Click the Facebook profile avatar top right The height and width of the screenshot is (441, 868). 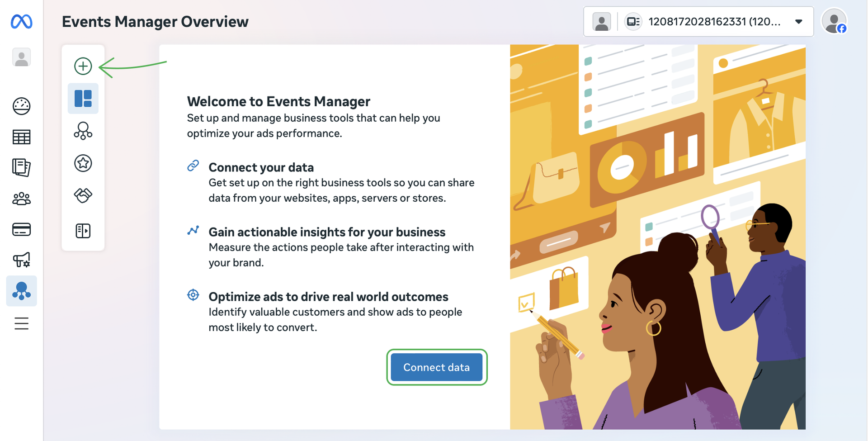click(x=834, y=22)
